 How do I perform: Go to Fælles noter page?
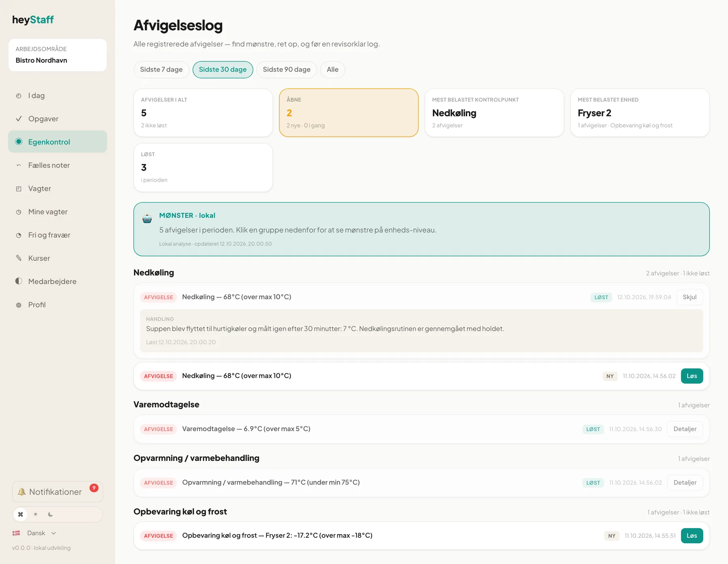point(57,165)
